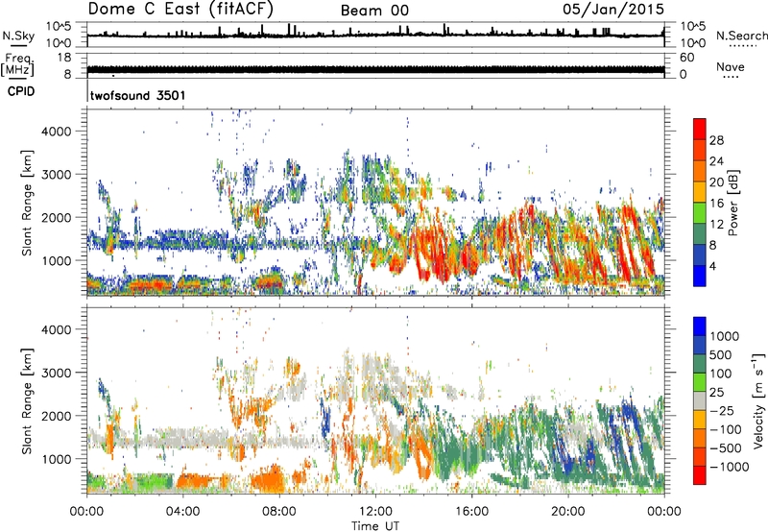Select the 'N.Sky' legend label
Screen dimensions: 768x532
(x=18, y=36)
